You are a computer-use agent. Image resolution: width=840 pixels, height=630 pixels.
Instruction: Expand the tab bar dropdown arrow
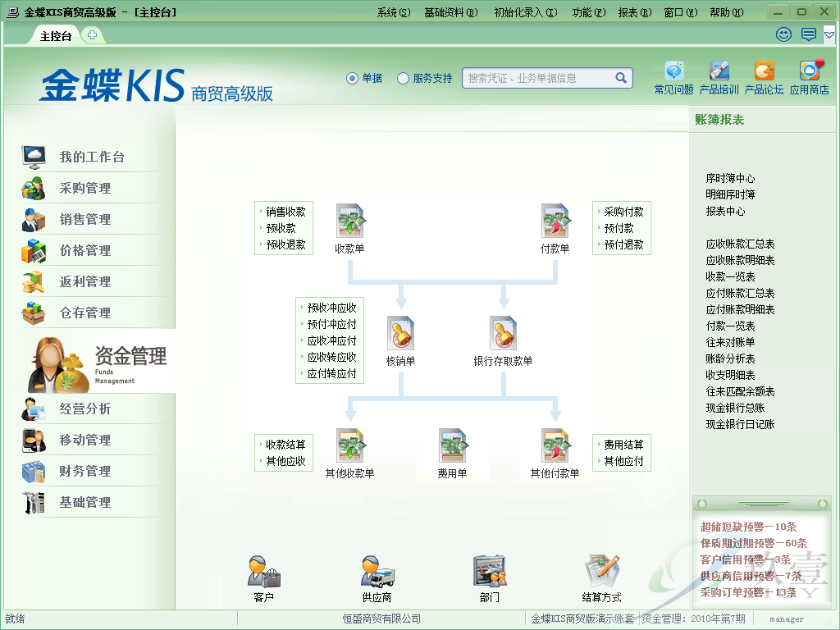[x=829, y=35]
